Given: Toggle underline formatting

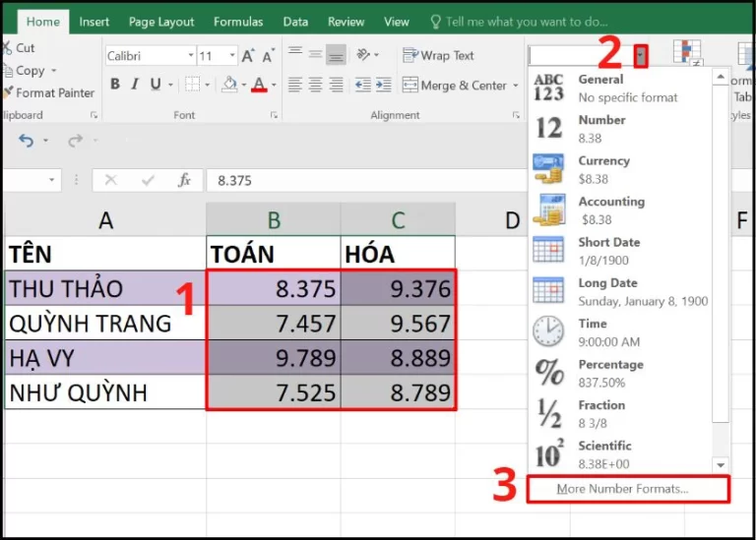Looking at the screenshot, I should tap(156, 85).
